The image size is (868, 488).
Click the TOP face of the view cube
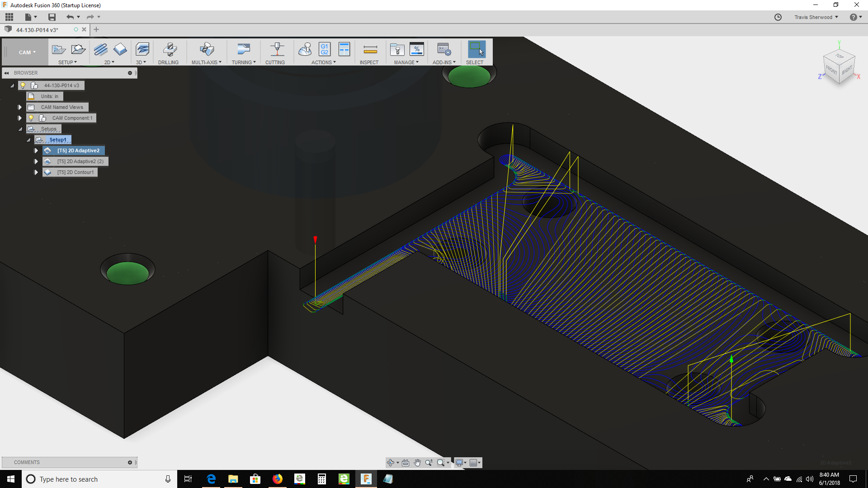[840, 56]
